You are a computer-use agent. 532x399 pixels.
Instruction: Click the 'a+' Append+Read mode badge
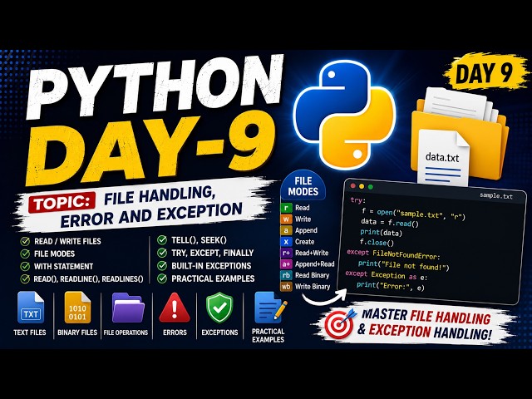[286, 264]
